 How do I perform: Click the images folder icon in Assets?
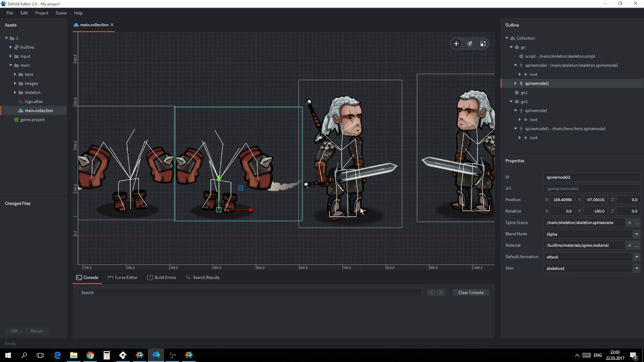click(x=21, y=83)
